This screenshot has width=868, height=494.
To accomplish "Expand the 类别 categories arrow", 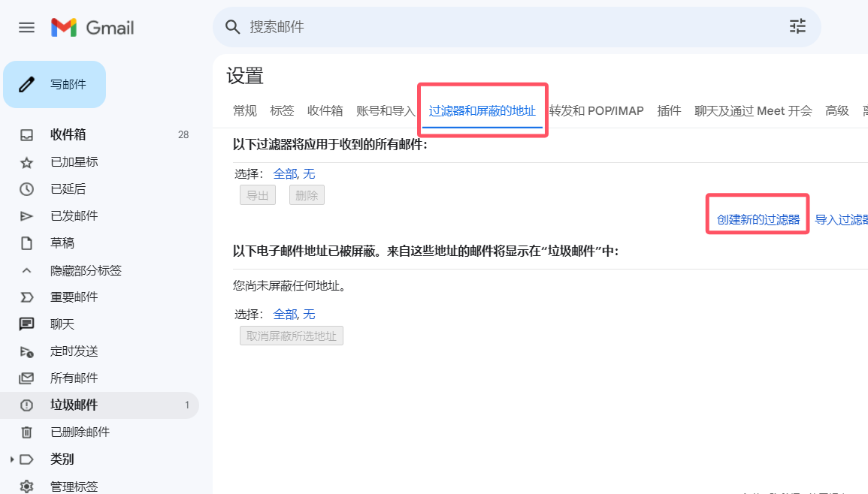I will [x=11, y=459].
